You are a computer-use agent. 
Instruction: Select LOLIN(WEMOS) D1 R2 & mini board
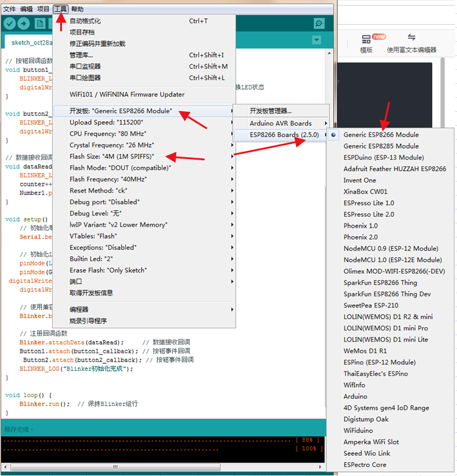click(x=390, y=317)
